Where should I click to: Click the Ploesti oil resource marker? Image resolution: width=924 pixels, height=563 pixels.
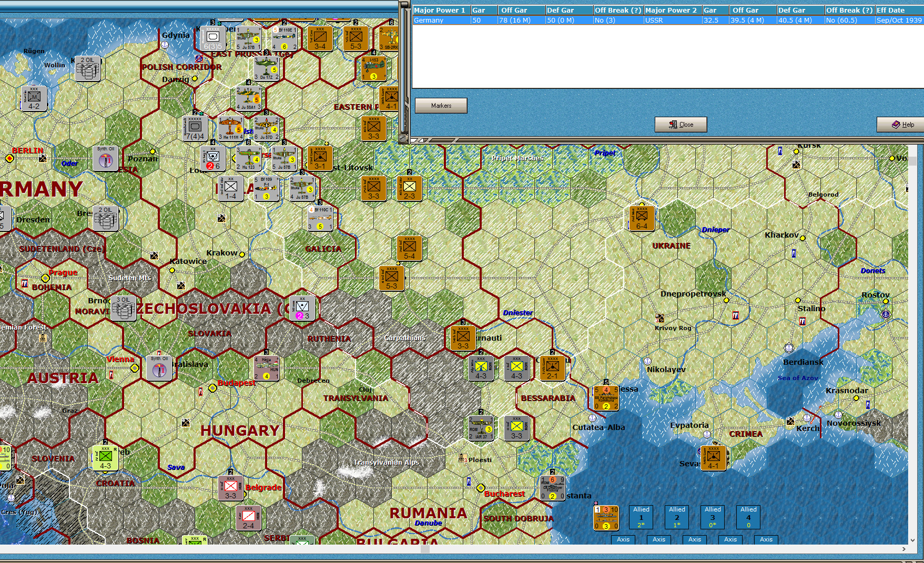pyautogui.click(x=463, y=459)
